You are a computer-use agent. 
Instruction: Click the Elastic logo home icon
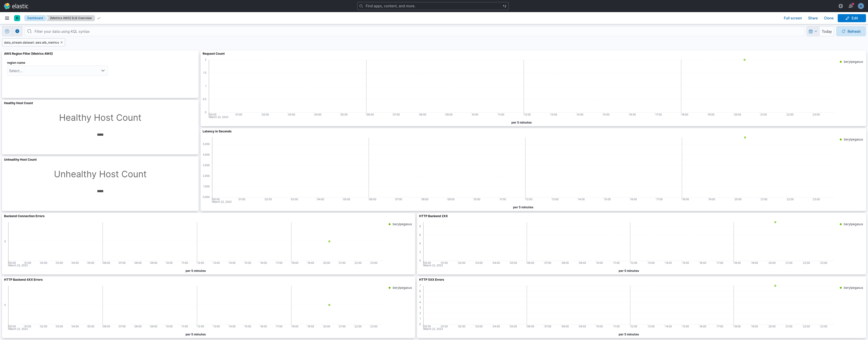pos(7,6)
